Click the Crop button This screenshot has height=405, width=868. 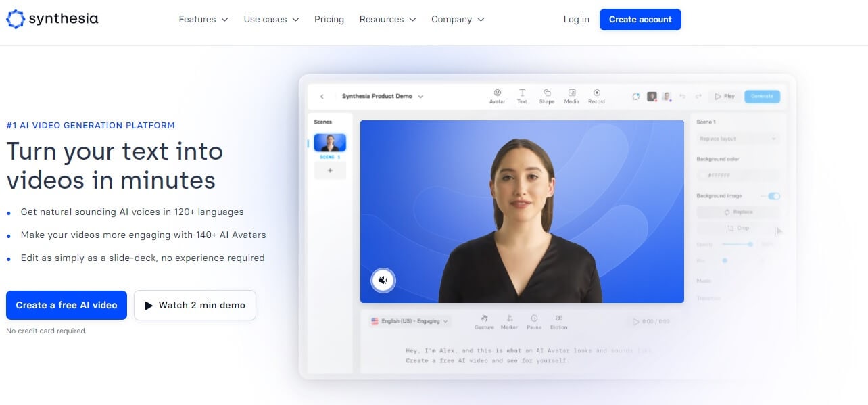click(x=738, y=229)
